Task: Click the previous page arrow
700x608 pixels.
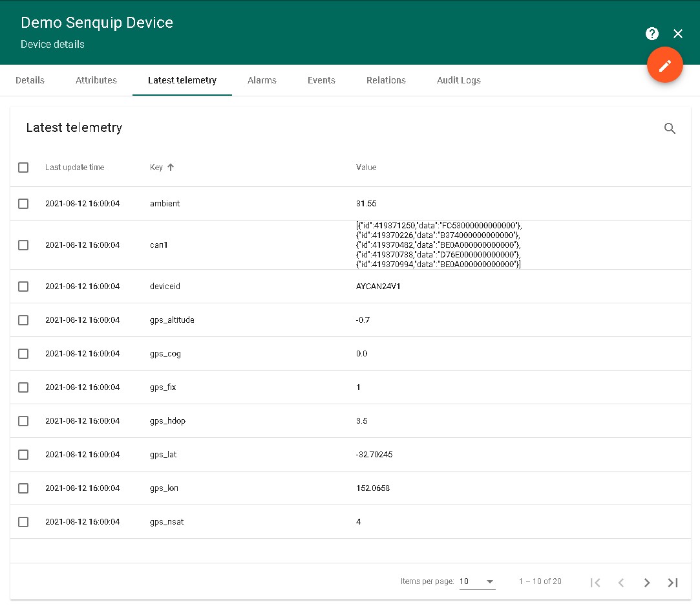Action: 621,583
